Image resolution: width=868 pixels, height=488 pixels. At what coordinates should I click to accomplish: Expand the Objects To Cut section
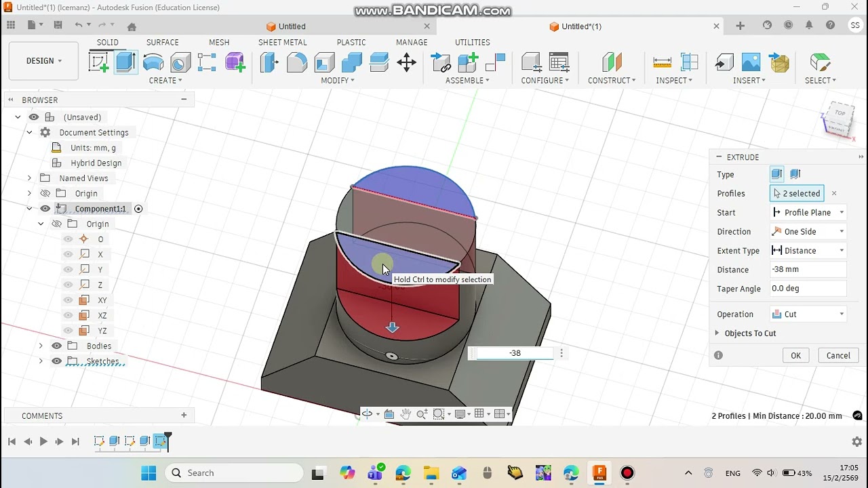717,333
